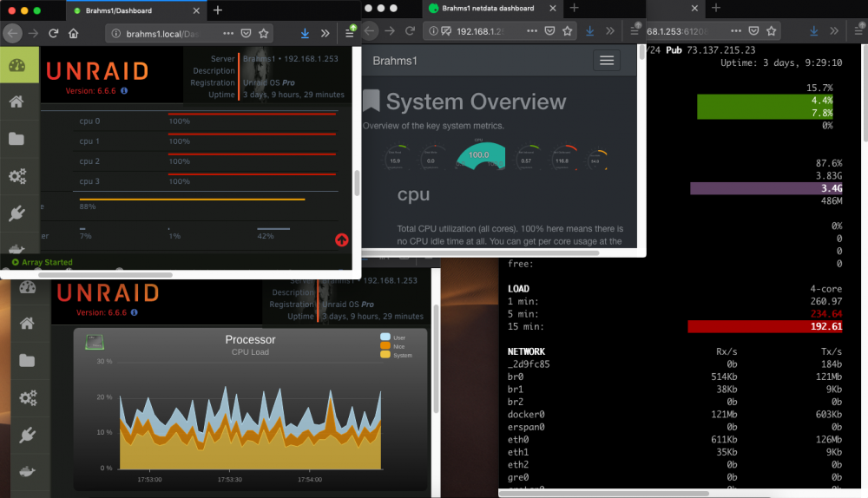Click the System legend swatch in Processor chart
This screenshot has width=868, height=498.
click(x=385, y=355)
